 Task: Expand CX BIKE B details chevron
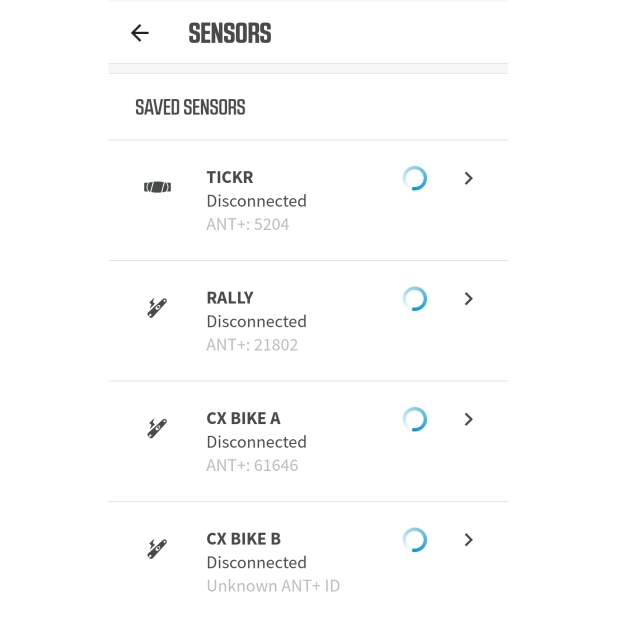(x=468, y=540)
